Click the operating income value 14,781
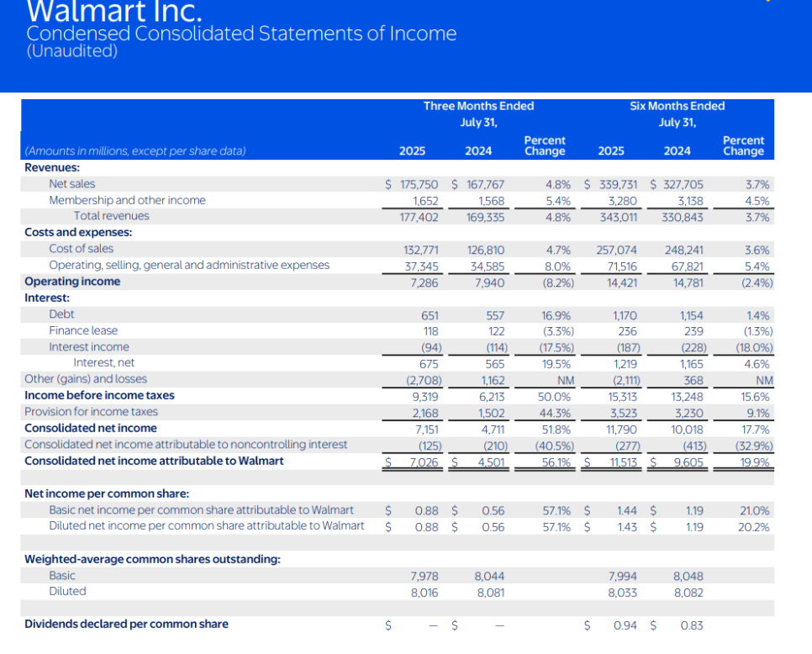This screenshot has width=812, height=654. coord(688,282)
